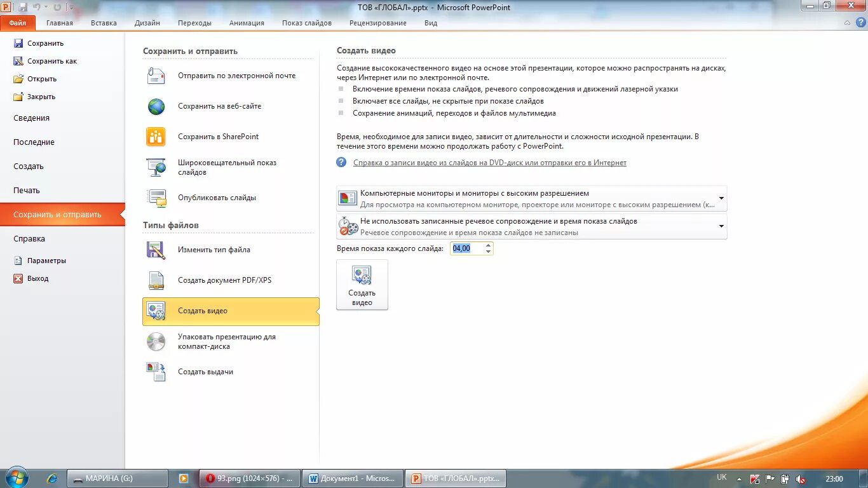Click the globe icon for Сохранить на веб-сайте
Screen dimensions: 868x488
pyautogui.click(x=156, y=106)
